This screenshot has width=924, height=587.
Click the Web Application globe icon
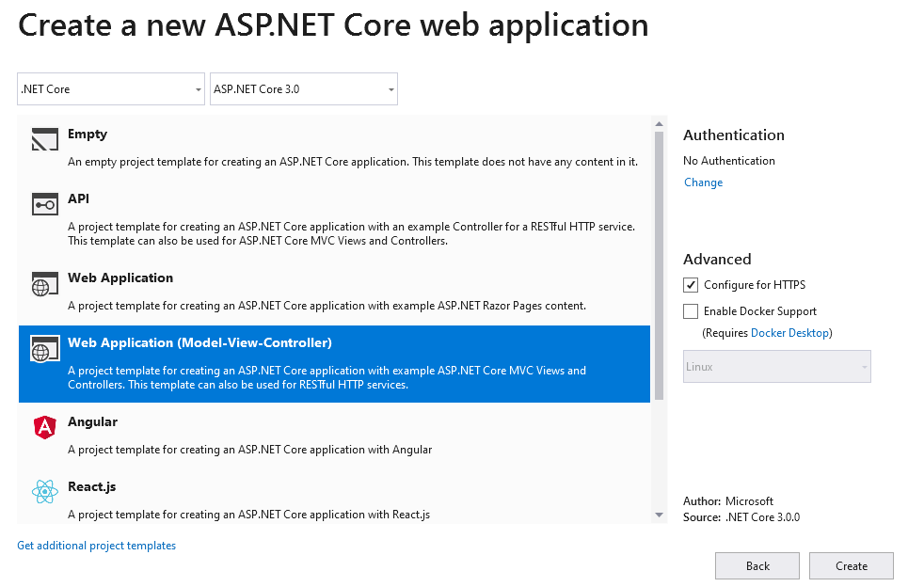point(45,283)
